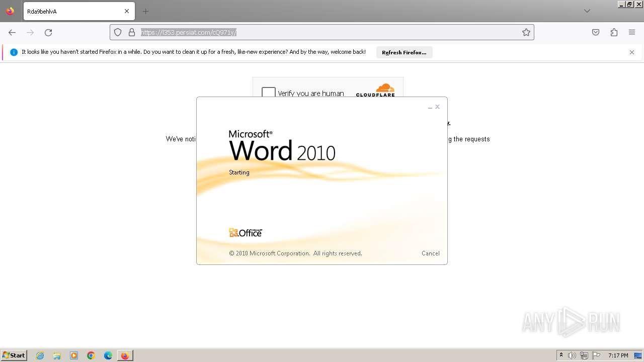
Task: Close the Word 2010 splash screen
Action: click(438, 107)
